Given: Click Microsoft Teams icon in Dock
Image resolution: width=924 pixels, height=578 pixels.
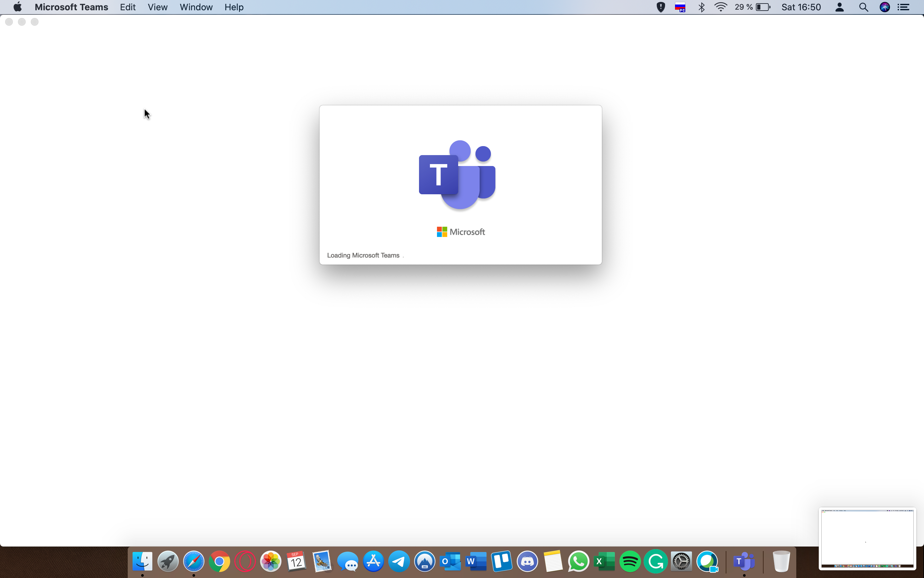Looking at the screenshot, I should pos(744,561).
